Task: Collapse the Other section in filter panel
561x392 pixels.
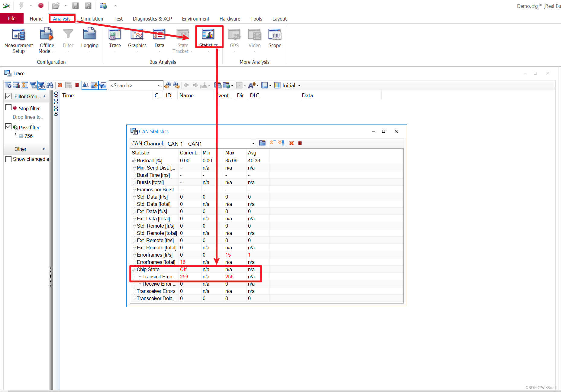Action: tap(44, 149)
